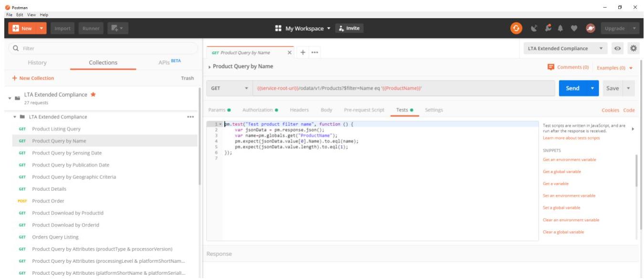Open ellipsis menu for LTA Extended Compliance folder

190,117
